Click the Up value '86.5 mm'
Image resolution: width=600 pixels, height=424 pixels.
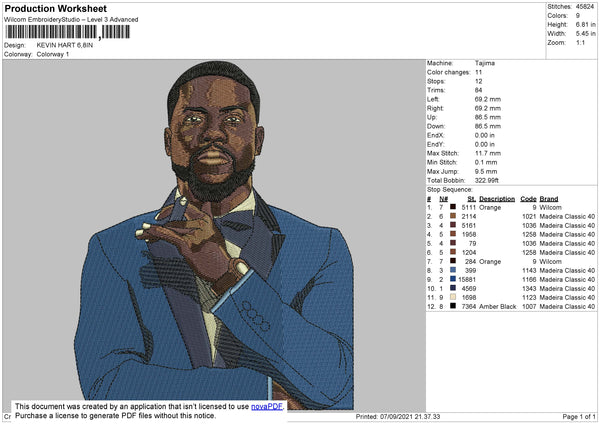point(488,117)
